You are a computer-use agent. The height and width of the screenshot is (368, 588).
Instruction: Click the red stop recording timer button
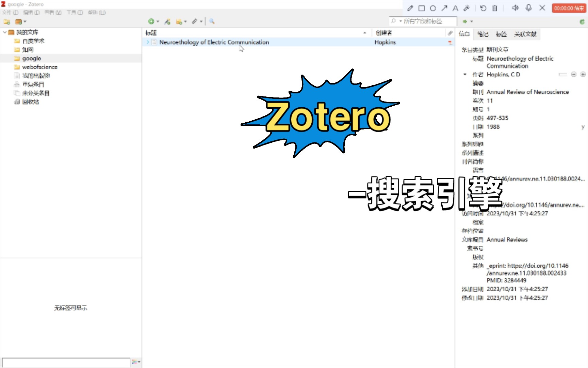click(569, 8)
